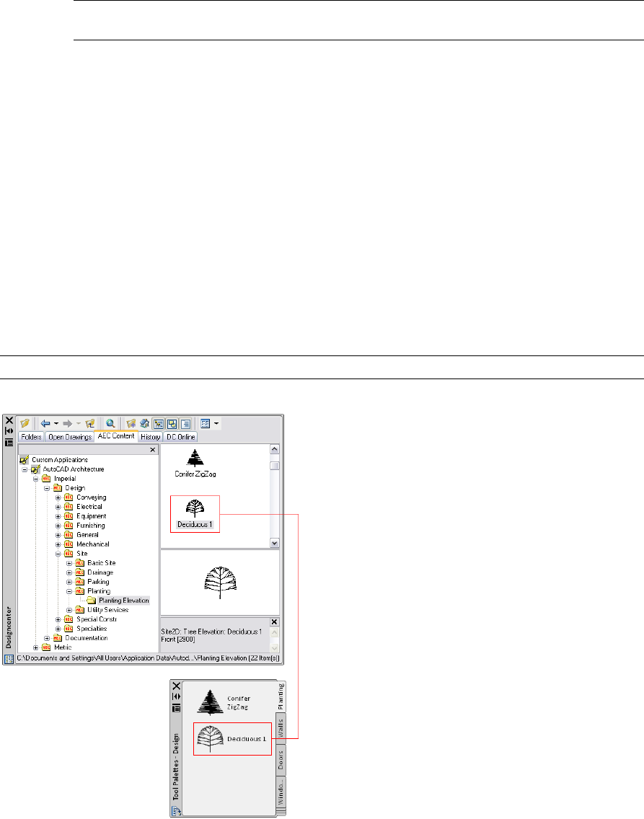Expand the Metric node
Viewport: 644px width, 819px height.
[x=35, y=647]
